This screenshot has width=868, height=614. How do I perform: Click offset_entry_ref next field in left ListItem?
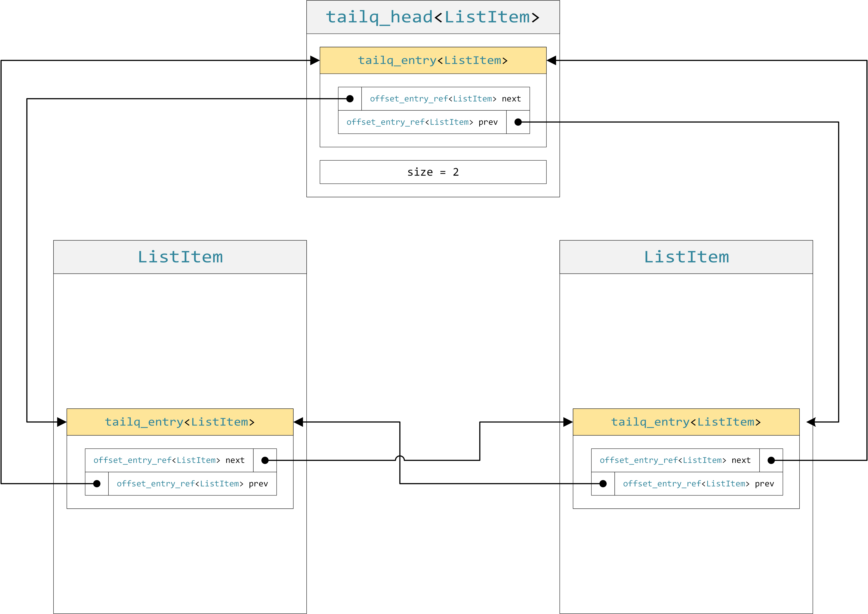point(169,460)
